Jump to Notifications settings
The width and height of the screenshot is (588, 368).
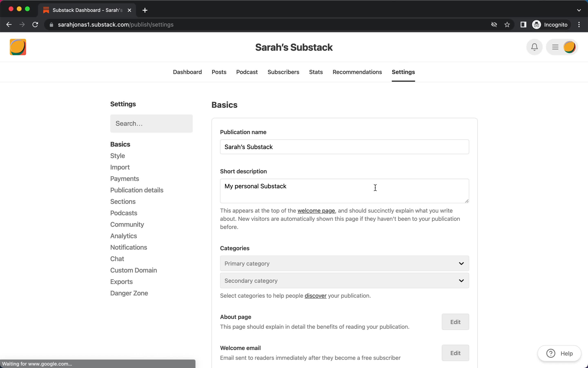tap(129, 247)
